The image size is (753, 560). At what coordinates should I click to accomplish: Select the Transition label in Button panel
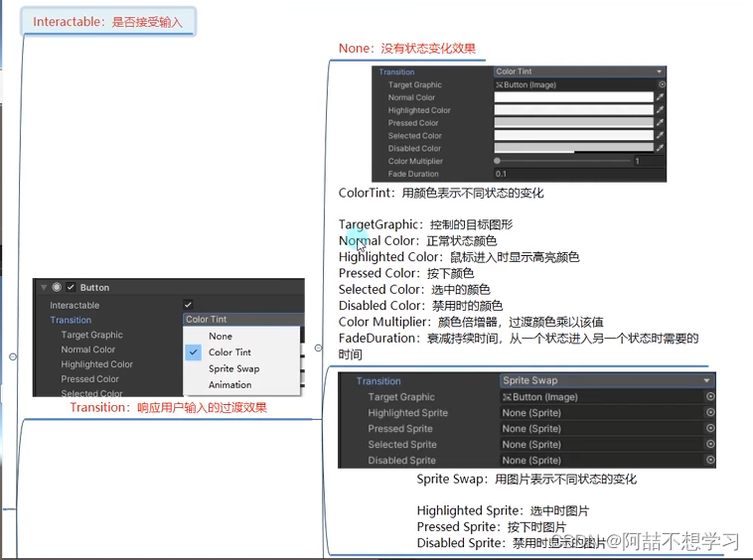pos(71,320)
